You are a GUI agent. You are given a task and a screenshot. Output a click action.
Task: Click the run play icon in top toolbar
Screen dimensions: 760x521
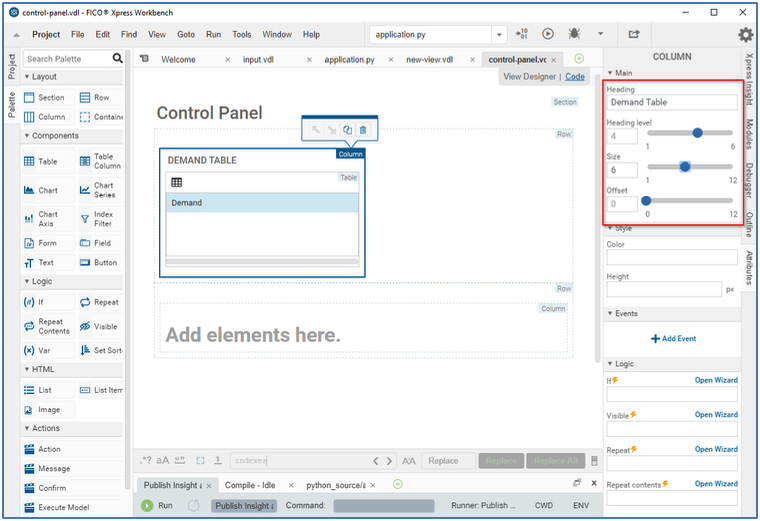click(x=548, y=33)
